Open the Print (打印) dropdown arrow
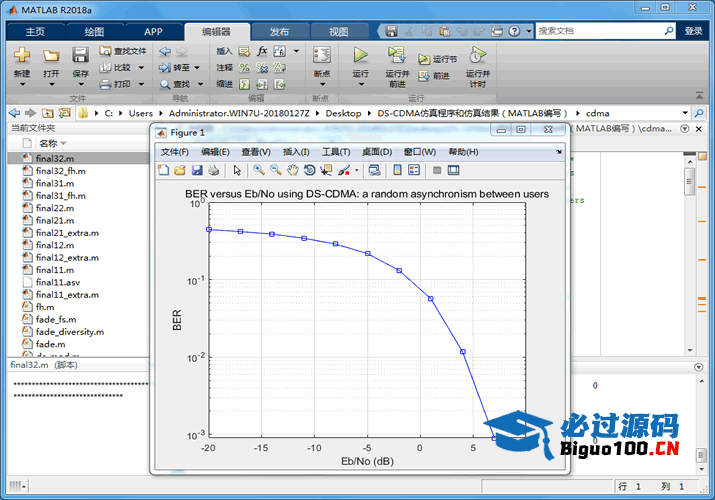715x500 pixels. point(141,84)
